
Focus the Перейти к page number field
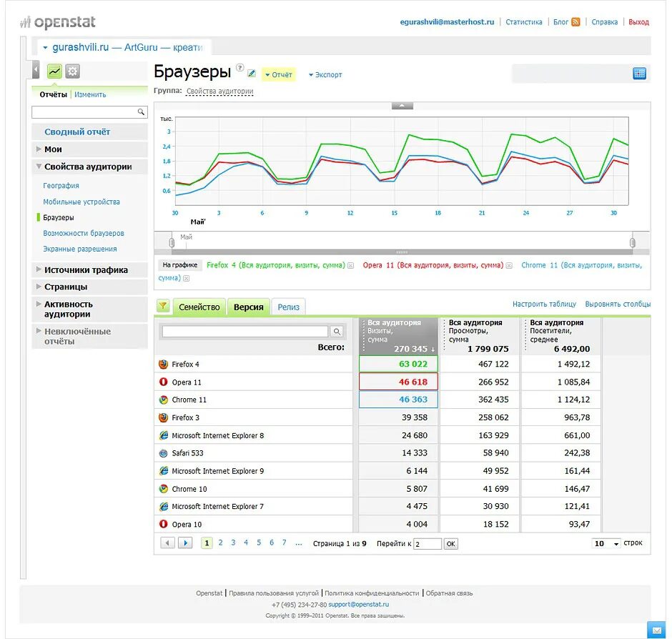click(x=428, y=544)
